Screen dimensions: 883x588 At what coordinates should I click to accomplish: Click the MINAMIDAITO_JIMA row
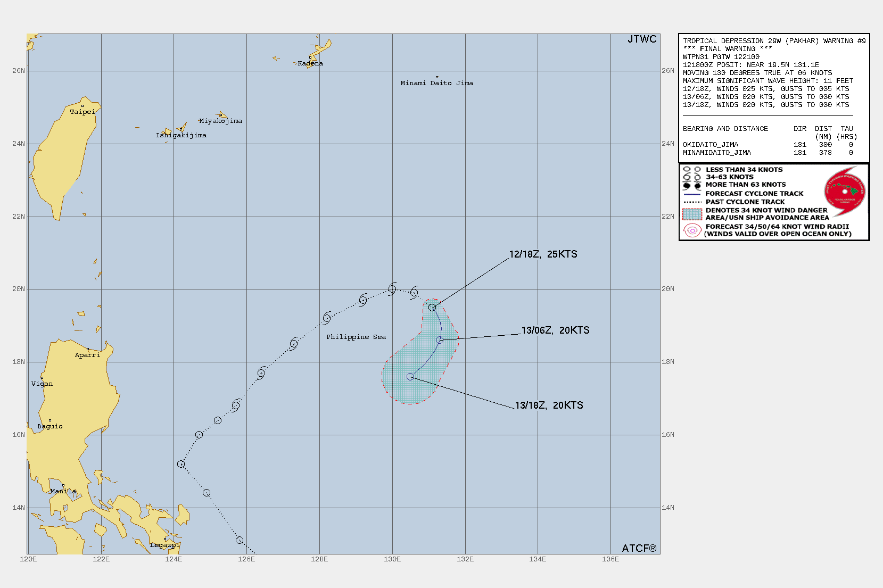coord(768,153)
